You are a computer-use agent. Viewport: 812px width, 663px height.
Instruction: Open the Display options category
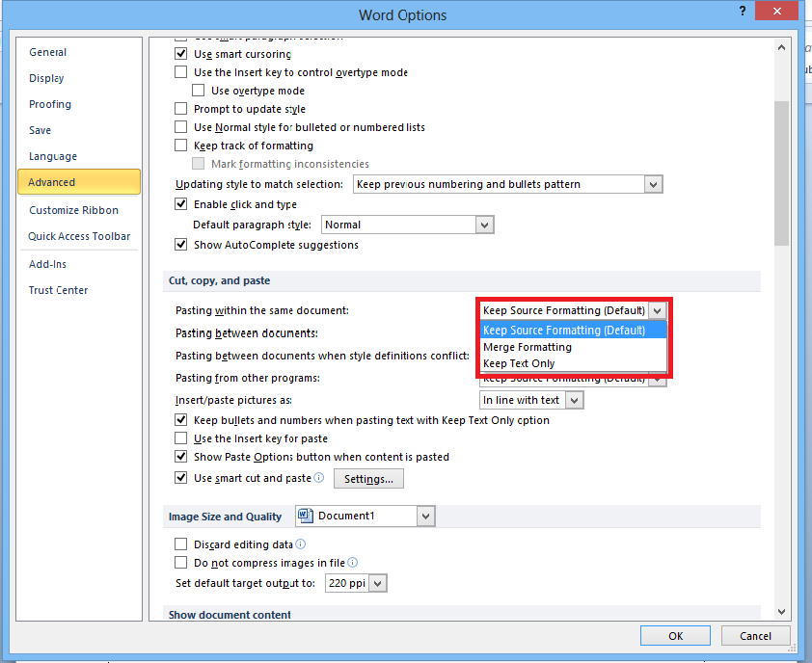46,78
